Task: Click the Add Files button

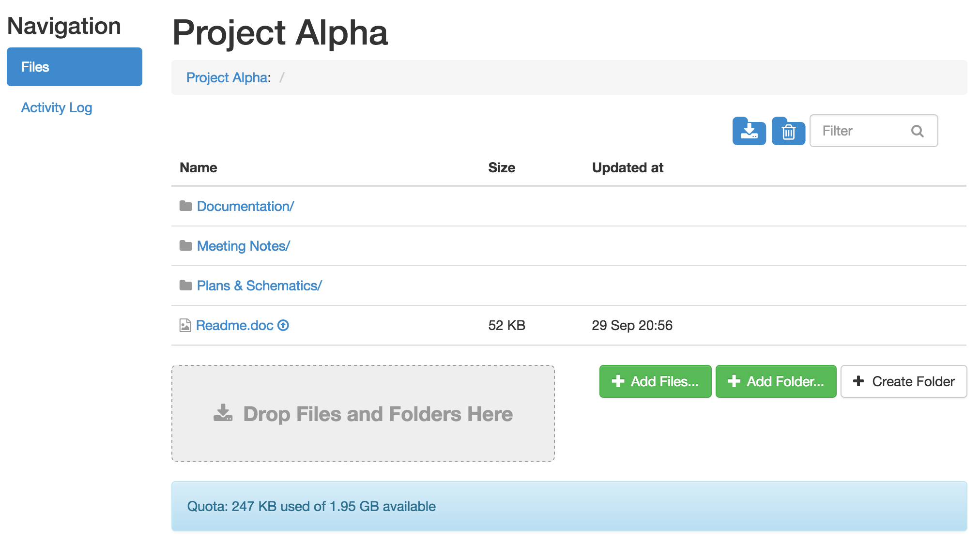Action: [654, 382]
